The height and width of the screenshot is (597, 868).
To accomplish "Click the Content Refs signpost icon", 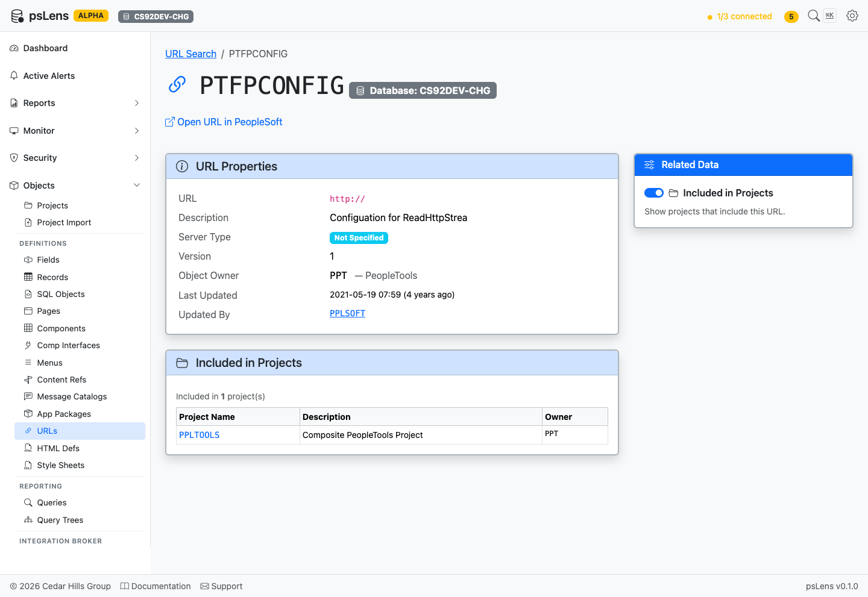I will pos(28,380).
